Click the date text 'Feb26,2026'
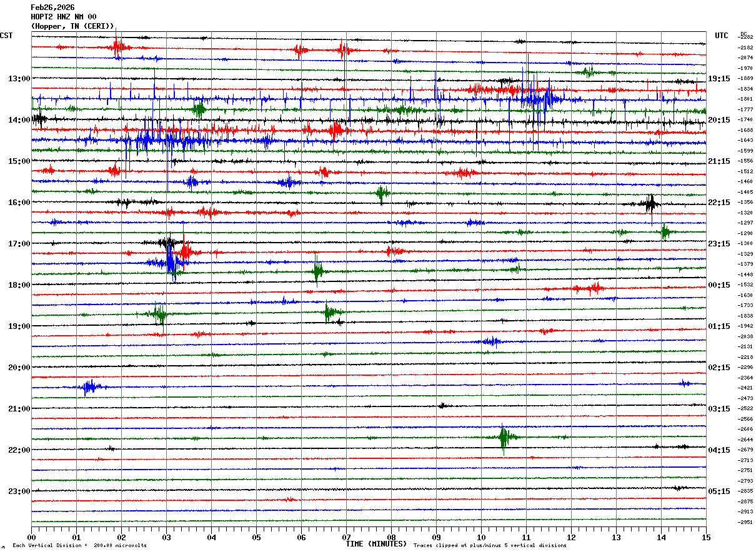 pyautogui.click(x=52, y=8)
